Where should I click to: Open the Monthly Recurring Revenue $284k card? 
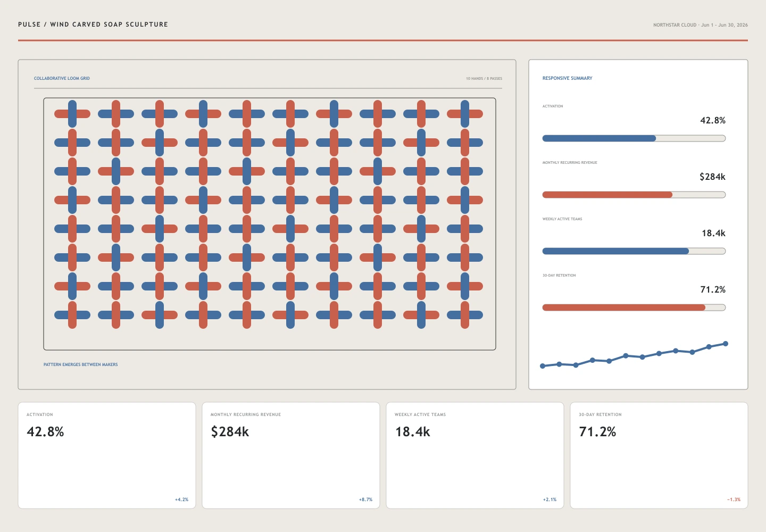291,455
